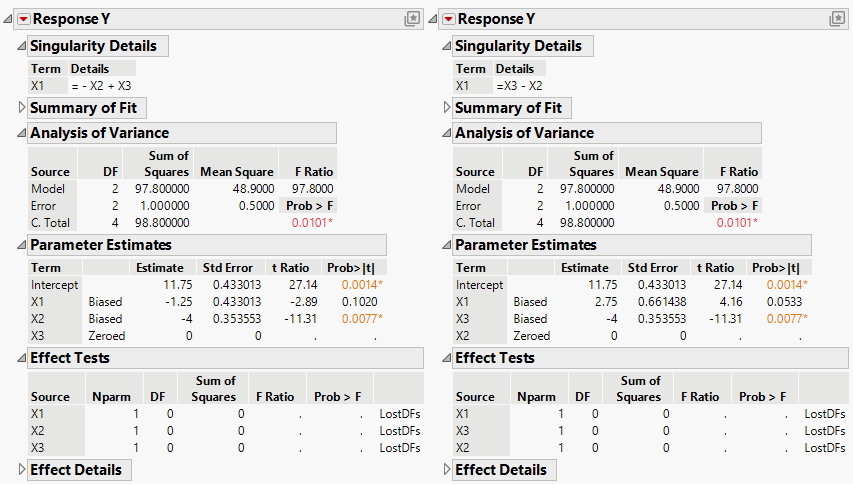Expand Effect Details in right panel
Screen dimensions: 853x484
coord(447,470)
